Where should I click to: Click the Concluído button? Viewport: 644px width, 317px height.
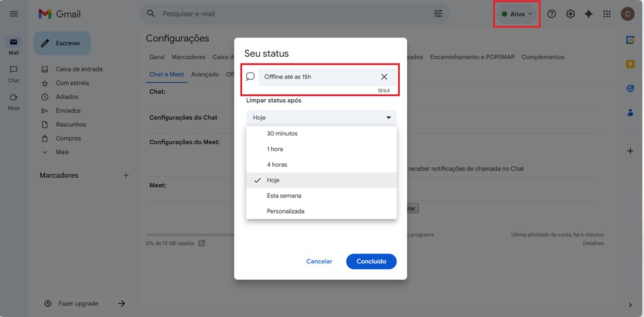pos(371,261)
